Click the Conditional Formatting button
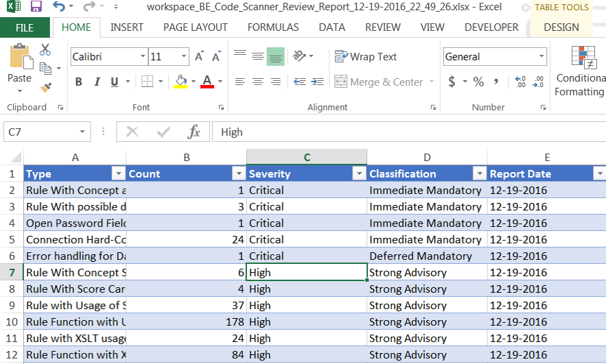Image resolution: width=606 pixels, height=364 pixels. tap(581, 72)
